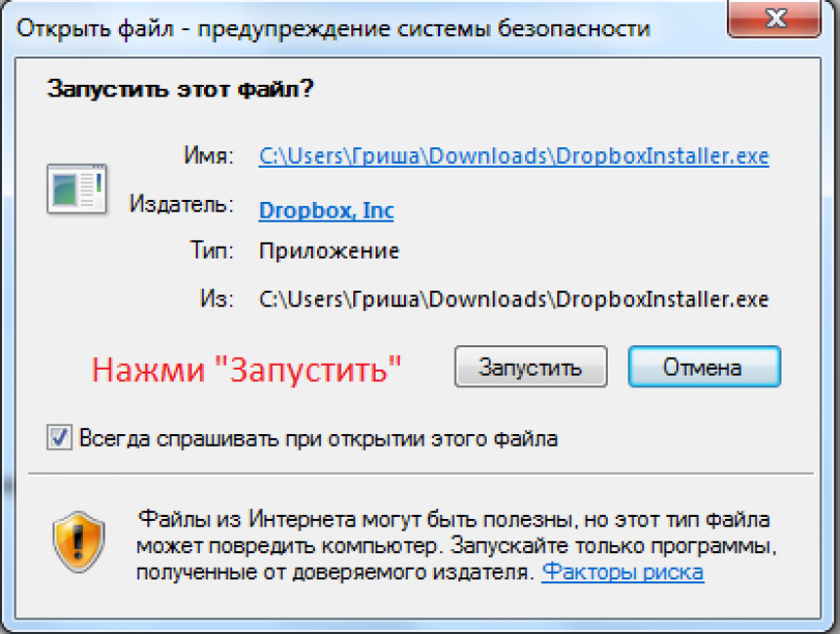Click the Имя: label
The height and width of the screenshot is (634, 840).
tap(209, 156)
